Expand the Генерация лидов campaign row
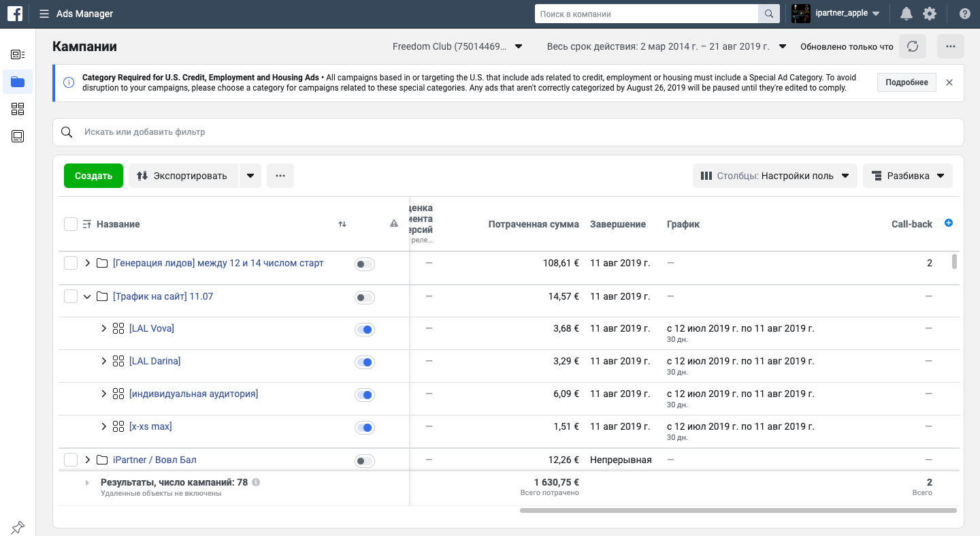 (x=87, y=263)
